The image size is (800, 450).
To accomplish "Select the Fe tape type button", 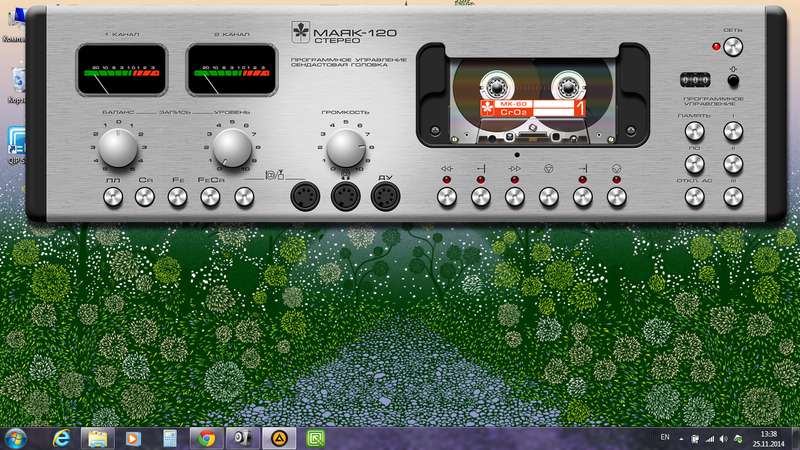I will pyautogui.click(x=178, y=197).
